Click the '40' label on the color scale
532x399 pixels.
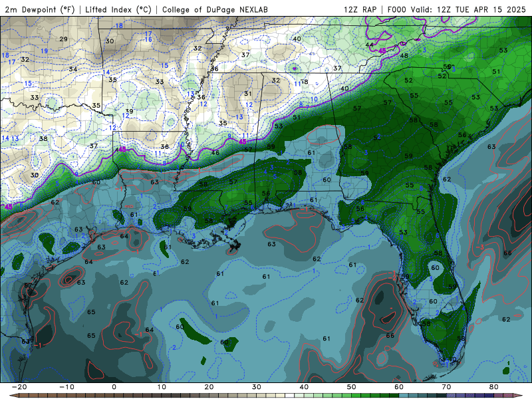(x=304, y=387)
